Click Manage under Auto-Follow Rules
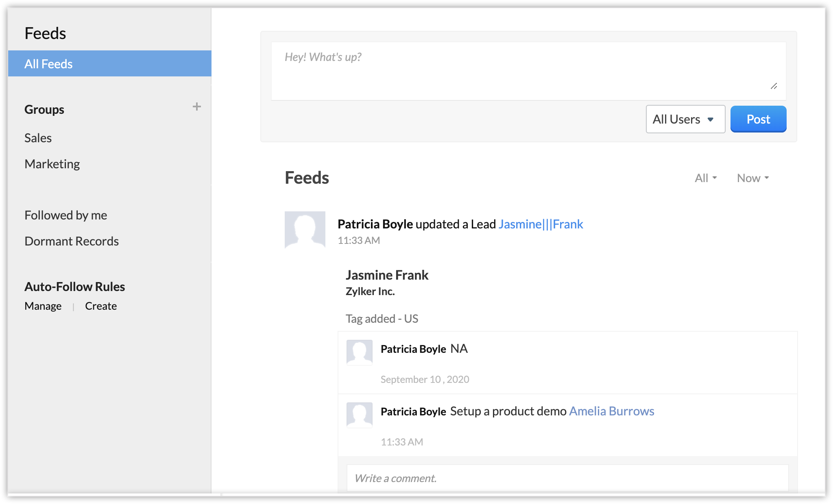 coord(43,306)
